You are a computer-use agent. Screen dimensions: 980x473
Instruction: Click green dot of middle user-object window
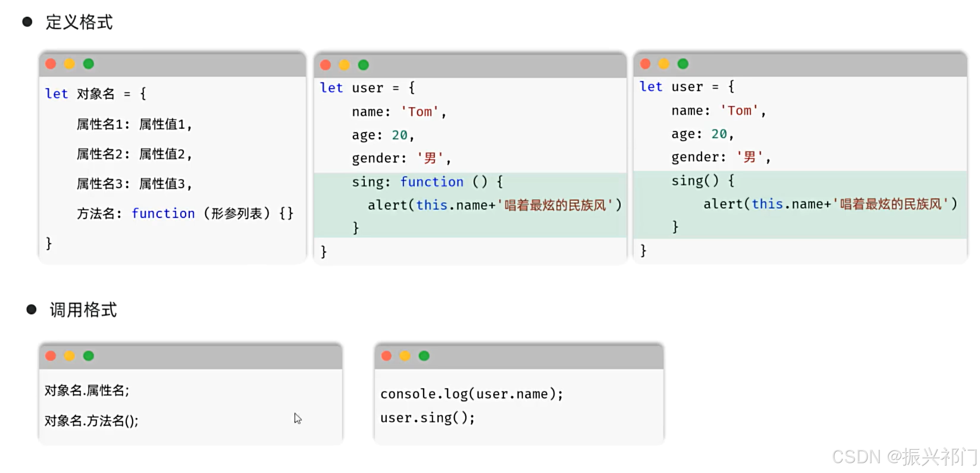point(363,65)
